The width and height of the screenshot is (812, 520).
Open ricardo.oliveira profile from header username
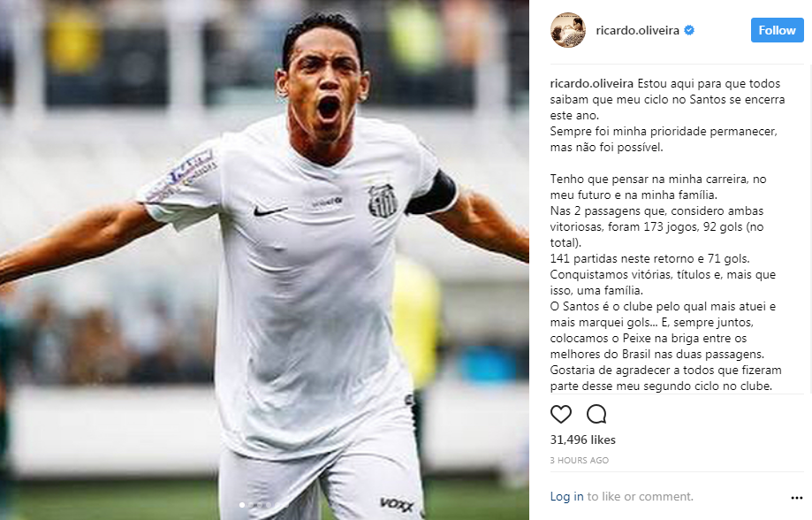(x=637, y=30)
